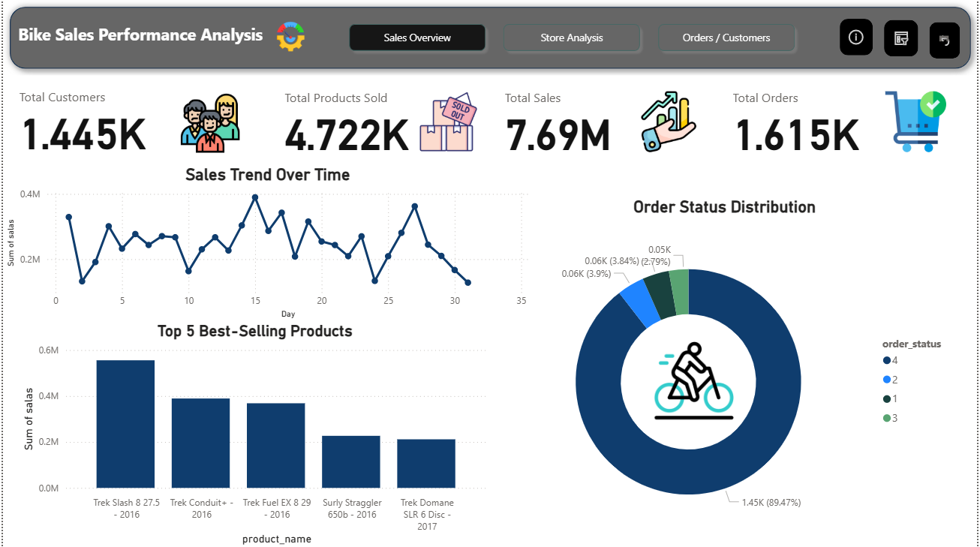
Task: Click the green color dot for order_status 3
Action: tap(885, 418)
